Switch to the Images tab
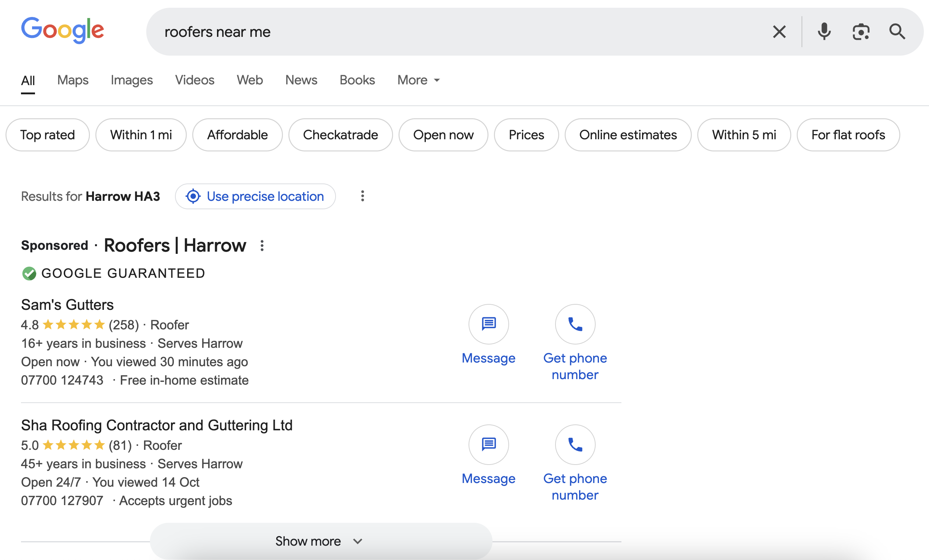 [132, 80]
